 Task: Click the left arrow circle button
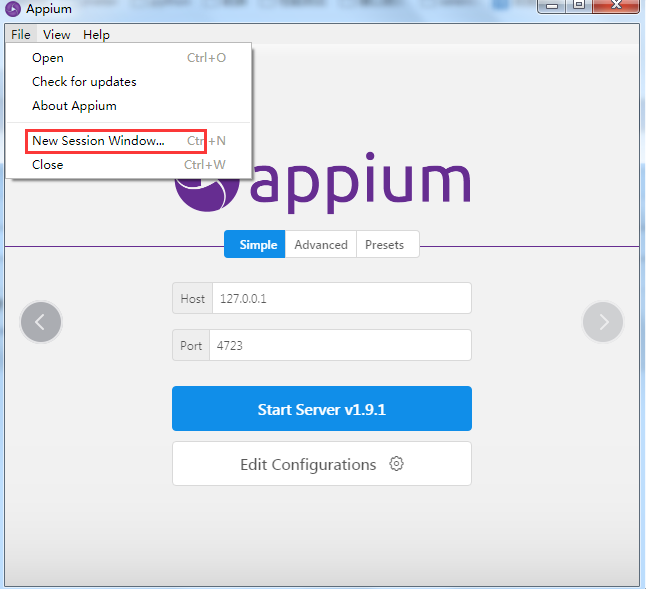tap(41, 322)
